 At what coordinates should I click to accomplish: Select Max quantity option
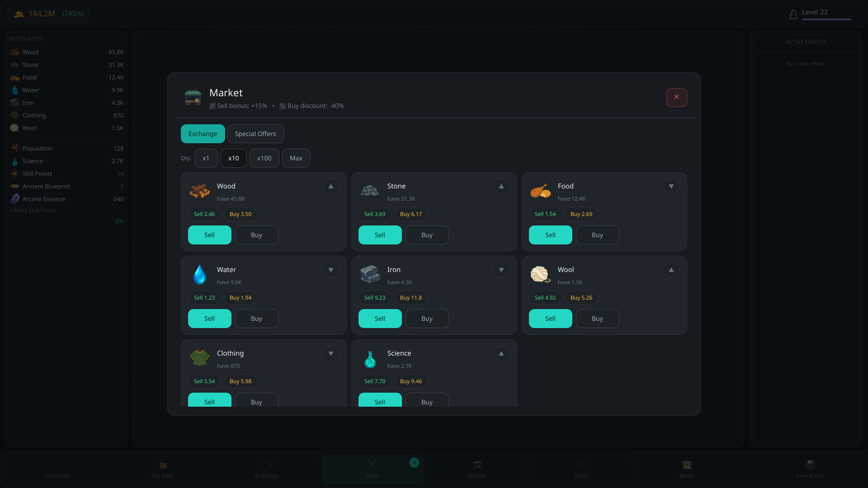tap(296, 158)
